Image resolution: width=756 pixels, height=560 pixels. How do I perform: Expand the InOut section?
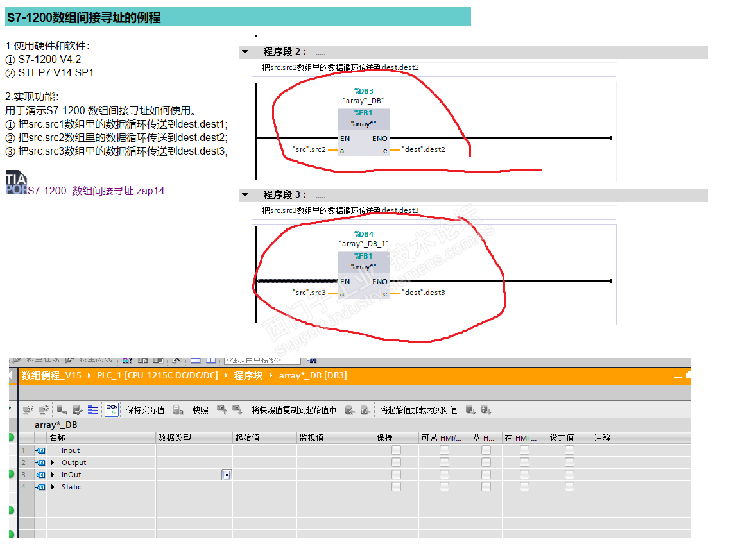click(53, 475)
